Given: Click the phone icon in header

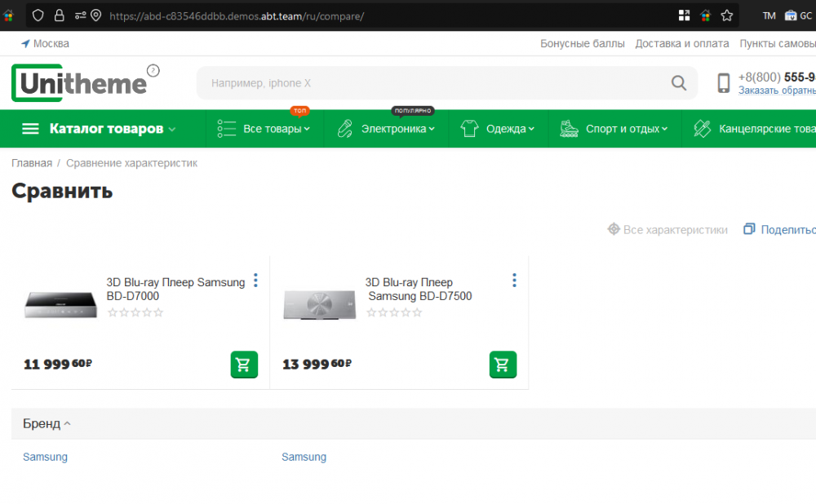Looking at the screenshot, I should (723, 83).
